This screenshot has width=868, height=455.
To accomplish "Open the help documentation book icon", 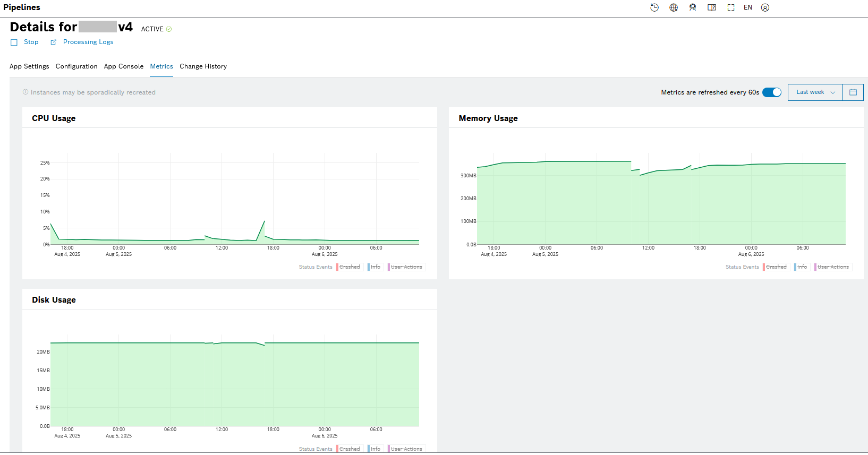I will (x=712, y=7).
